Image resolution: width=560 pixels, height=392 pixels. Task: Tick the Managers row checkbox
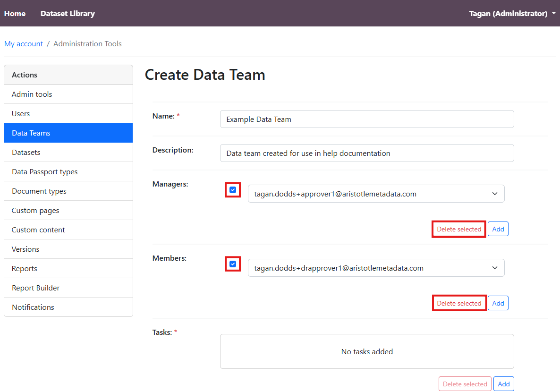point(233,190)
